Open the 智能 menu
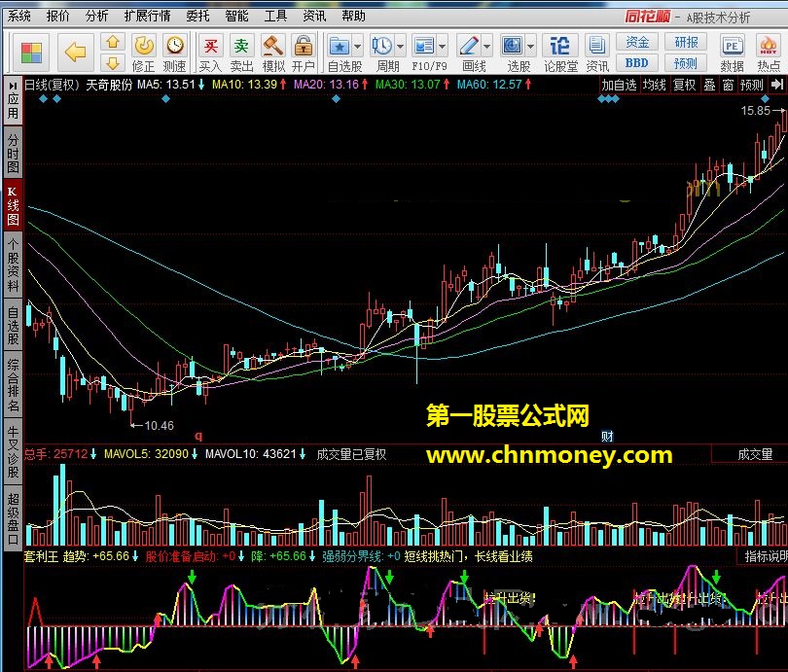788x672 pixels. tap(236, 17)
